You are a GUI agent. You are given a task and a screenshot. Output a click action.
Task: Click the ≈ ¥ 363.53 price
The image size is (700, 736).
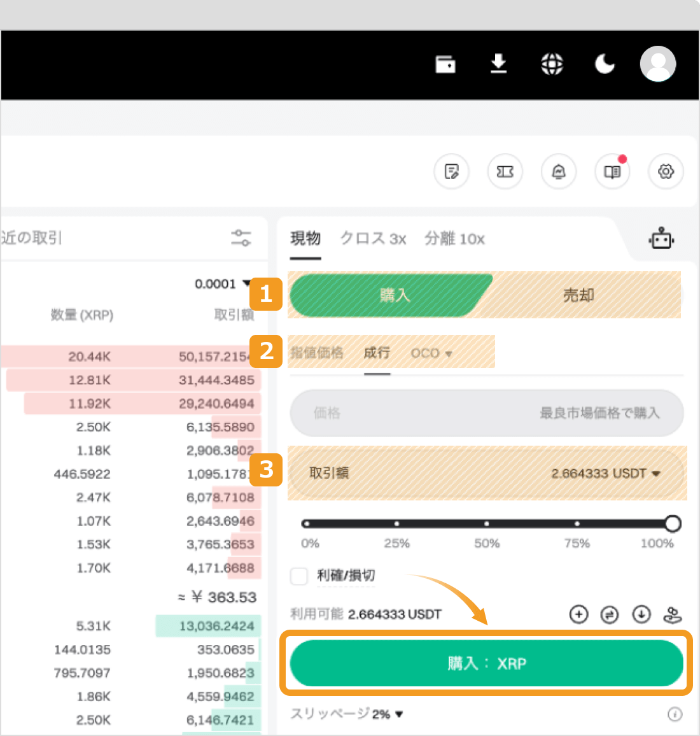217,597
